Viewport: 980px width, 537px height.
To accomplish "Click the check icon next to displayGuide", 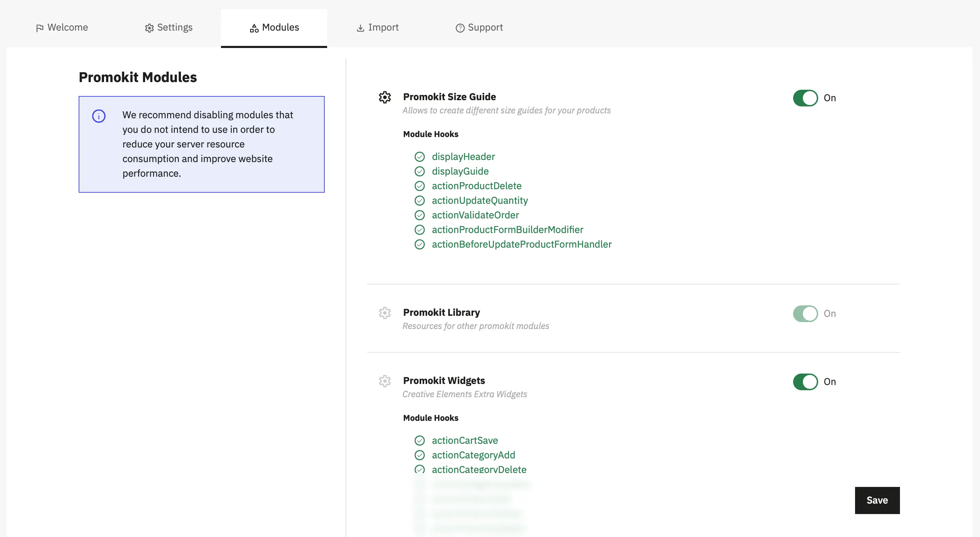I will click(420, 171).
